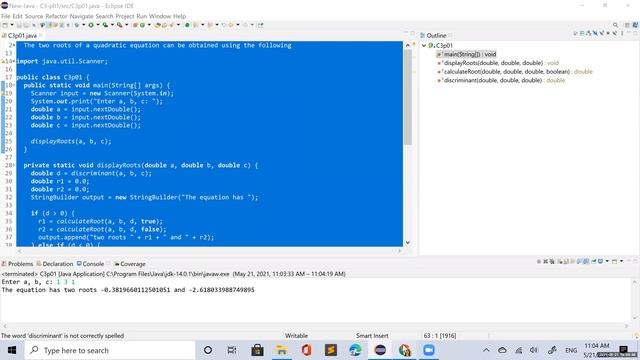The height and width of the screenshot is (360, 640).
Task: Click the Access search magnifier at top right
Action: tap(616, 25)
